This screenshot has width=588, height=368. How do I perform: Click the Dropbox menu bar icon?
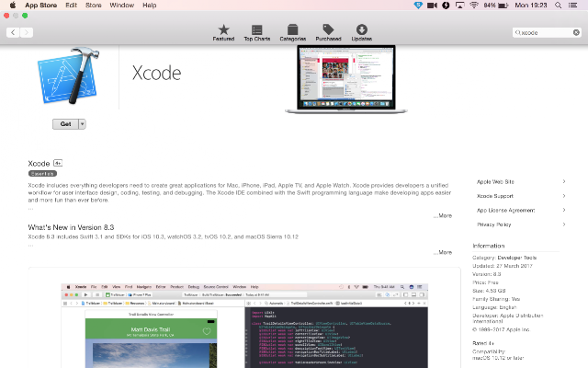[x=418, y=6]
